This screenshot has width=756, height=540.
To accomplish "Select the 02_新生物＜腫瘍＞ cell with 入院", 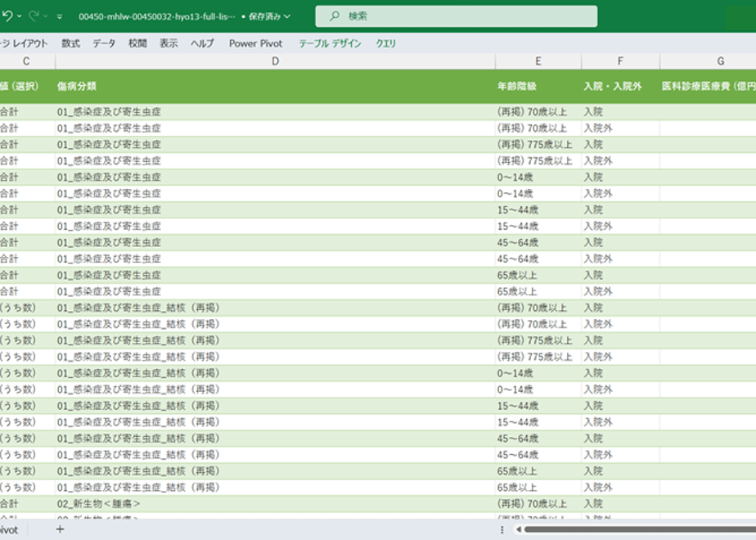I will 275,504.
